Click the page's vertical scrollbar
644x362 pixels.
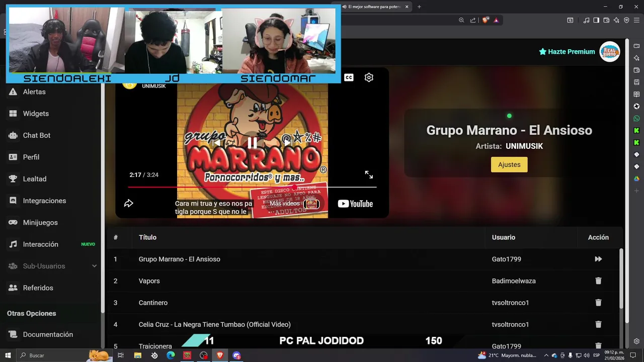(x=627, y=181)
